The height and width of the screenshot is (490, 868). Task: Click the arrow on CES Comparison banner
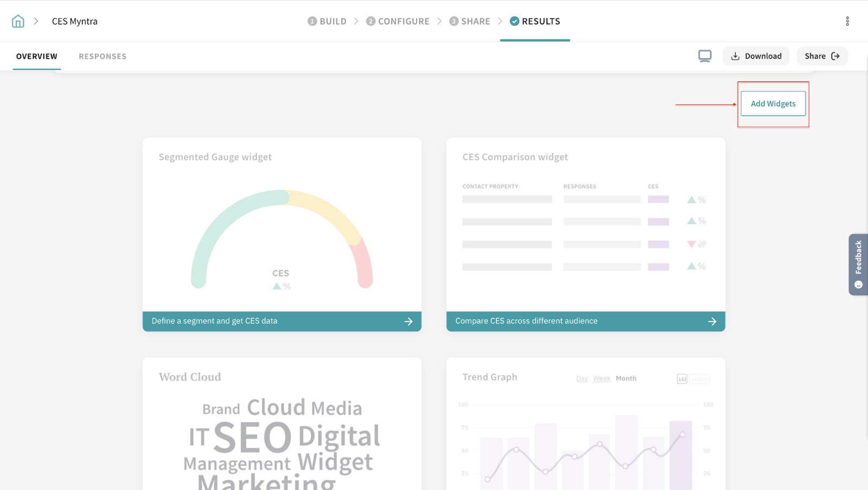point(712,321)
